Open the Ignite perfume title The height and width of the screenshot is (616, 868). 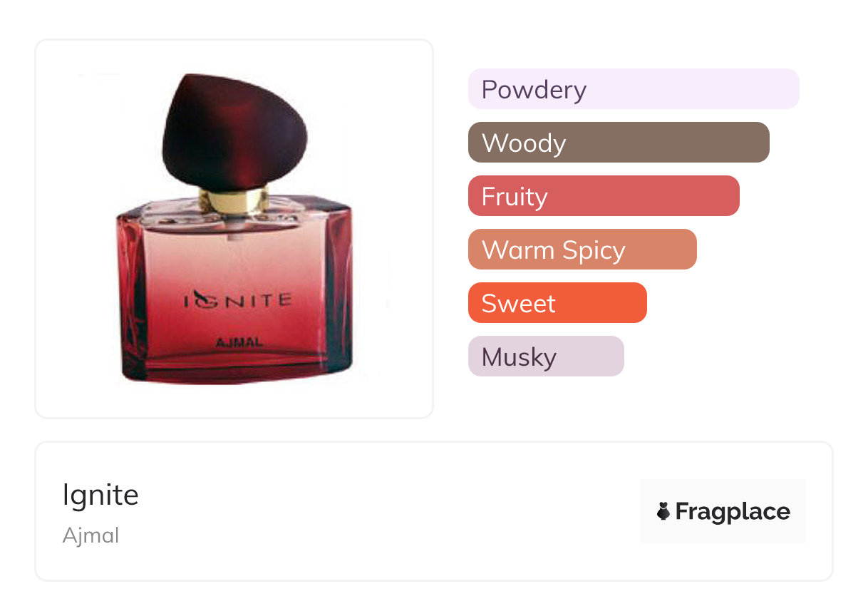pos(100,495)
